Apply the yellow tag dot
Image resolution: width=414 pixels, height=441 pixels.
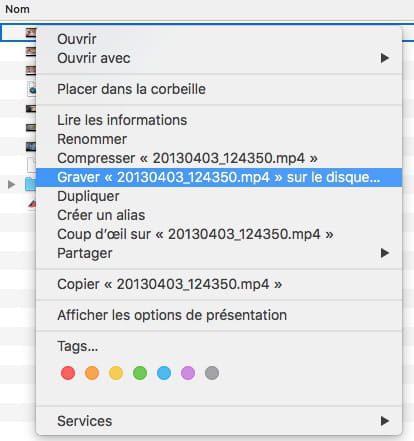pyautogui.click(x=116, y=373)
